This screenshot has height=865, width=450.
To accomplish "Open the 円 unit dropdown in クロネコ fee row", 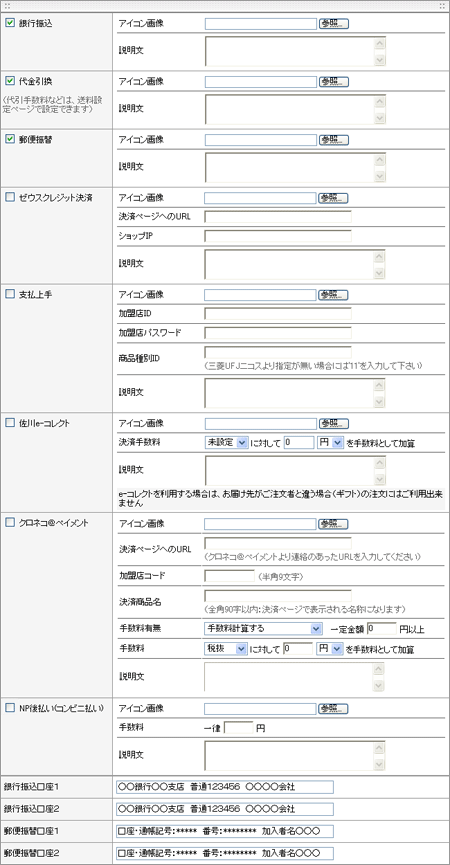I will coord(330,649).
